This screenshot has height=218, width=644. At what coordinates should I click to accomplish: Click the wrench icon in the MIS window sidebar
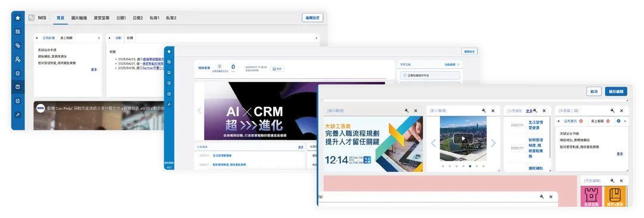[18, 115]
